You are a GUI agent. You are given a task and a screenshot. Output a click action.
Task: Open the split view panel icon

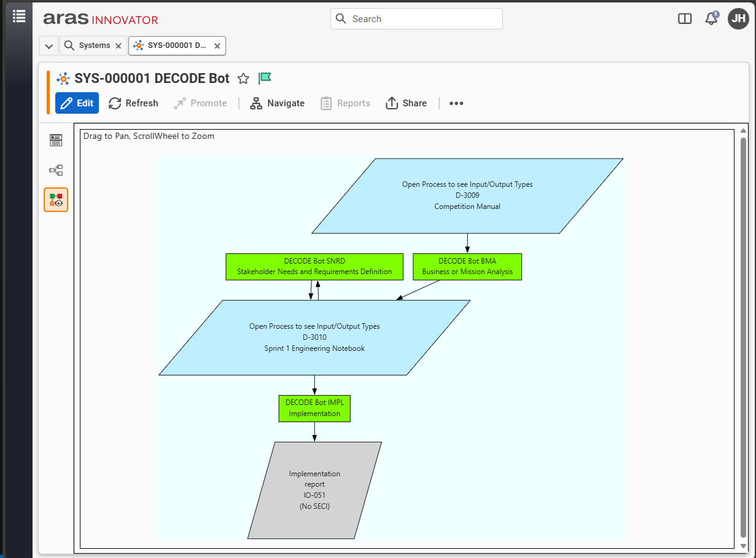point(685,19)
